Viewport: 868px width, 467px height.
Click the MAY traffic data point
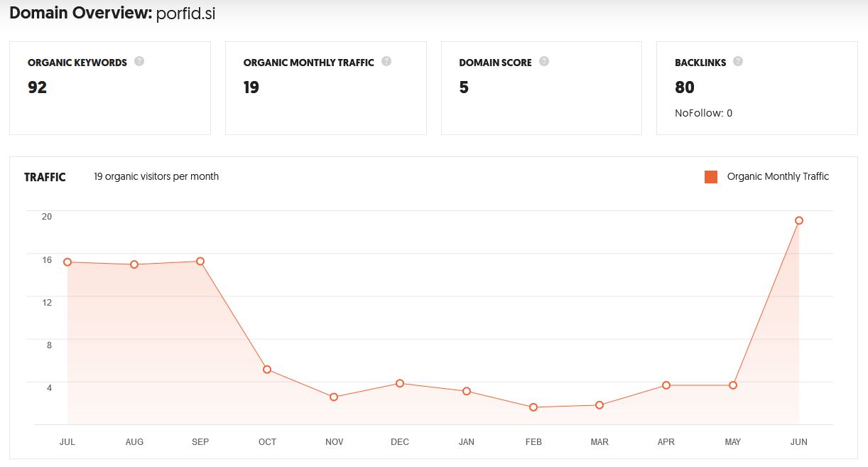pos(732,385)
